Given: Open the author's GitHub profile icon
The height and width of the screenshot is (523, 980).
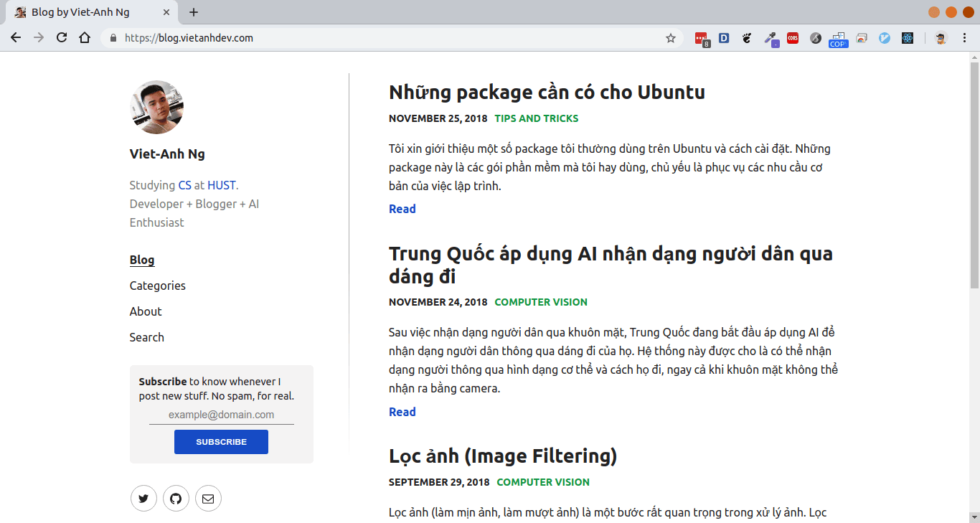Looking at the screenshot, I should [x=176, y=498].
